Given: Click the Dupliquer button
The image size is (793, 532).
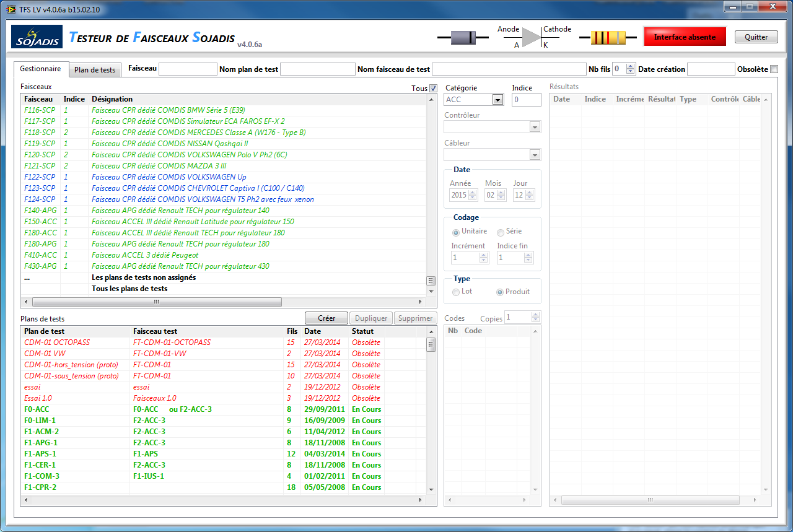Looking at the screenshot, I should [371, 318].
